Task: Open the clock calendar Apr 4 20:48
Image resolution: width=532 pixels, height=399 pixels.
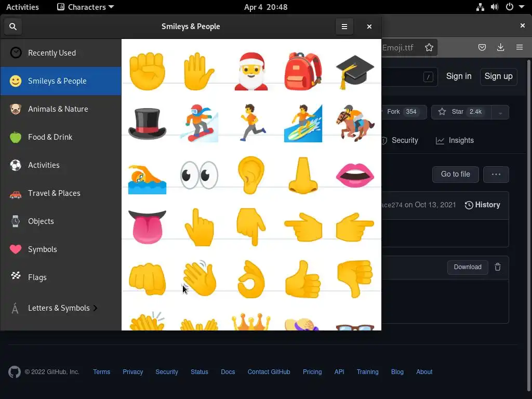Action: coord(265,7)
